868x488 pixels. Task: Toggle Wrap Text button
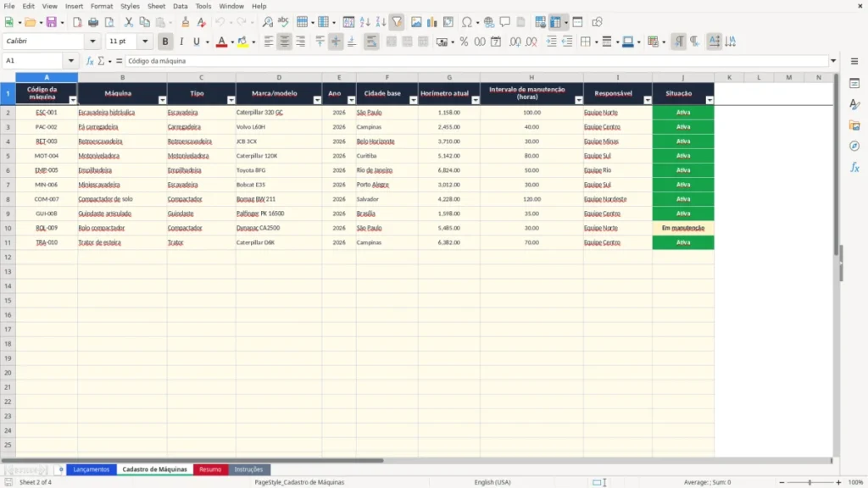click(x=371, y=42)
